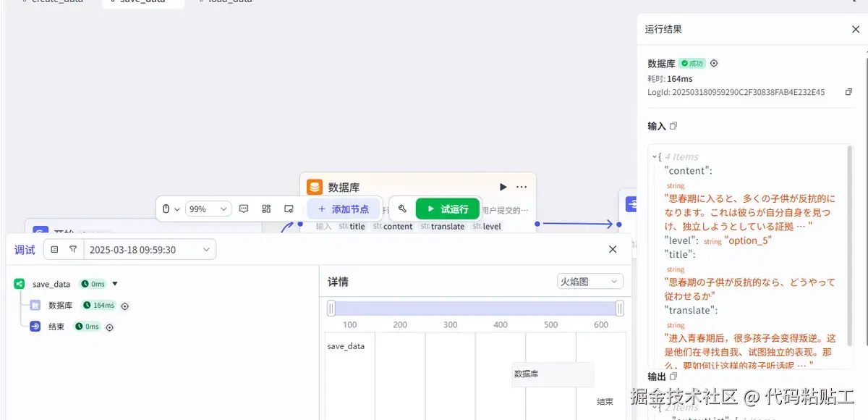Viewport: 868px width, 420px height.
Task: Click the wrench debug icon beside 试运行
Action: [x=402, y=209]
